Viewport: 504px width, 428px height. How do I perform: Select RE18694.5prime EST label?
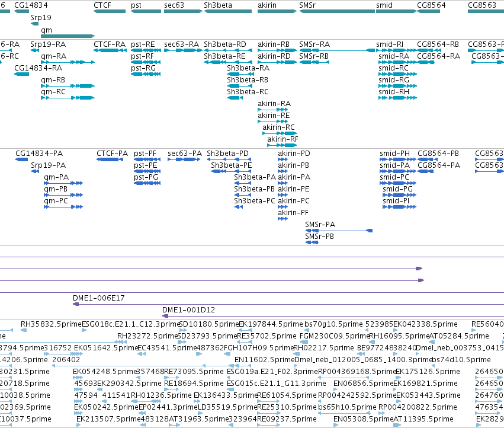(x=194, y=384)
